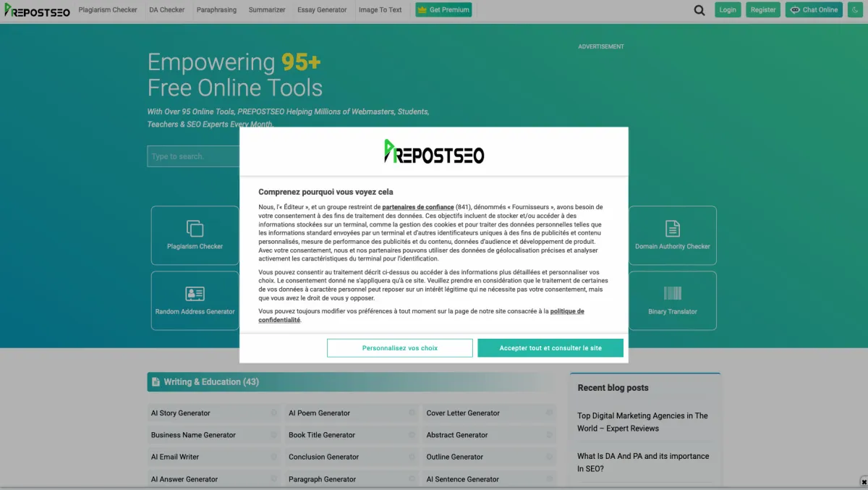The width and height of the screenshot is (868, 490).
Task: Click round icon beside Abstract Generator
Action: coord(550,435)
